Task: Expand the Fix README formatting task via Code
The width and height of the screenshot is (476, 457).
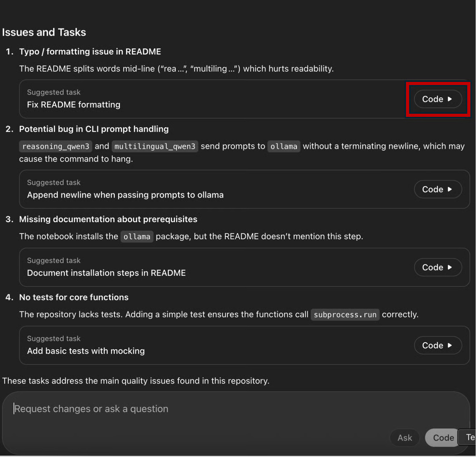Action: click(437, 99)
